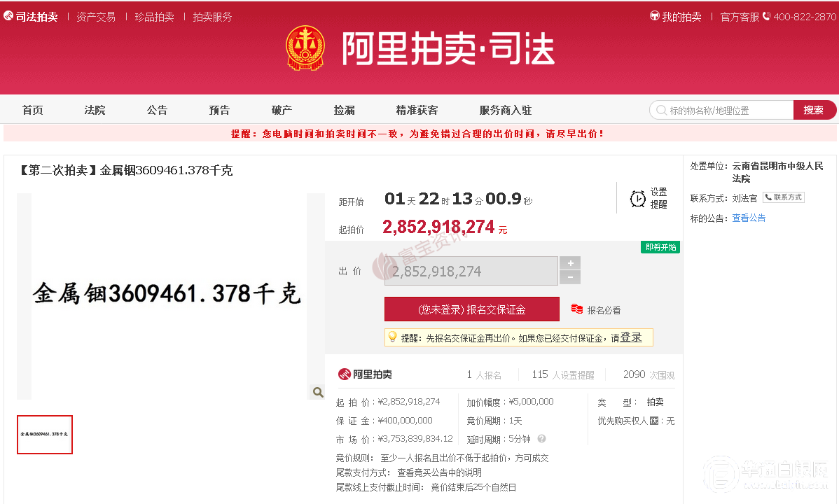Click the 联系方式 contact button

(x=784, y=197)
